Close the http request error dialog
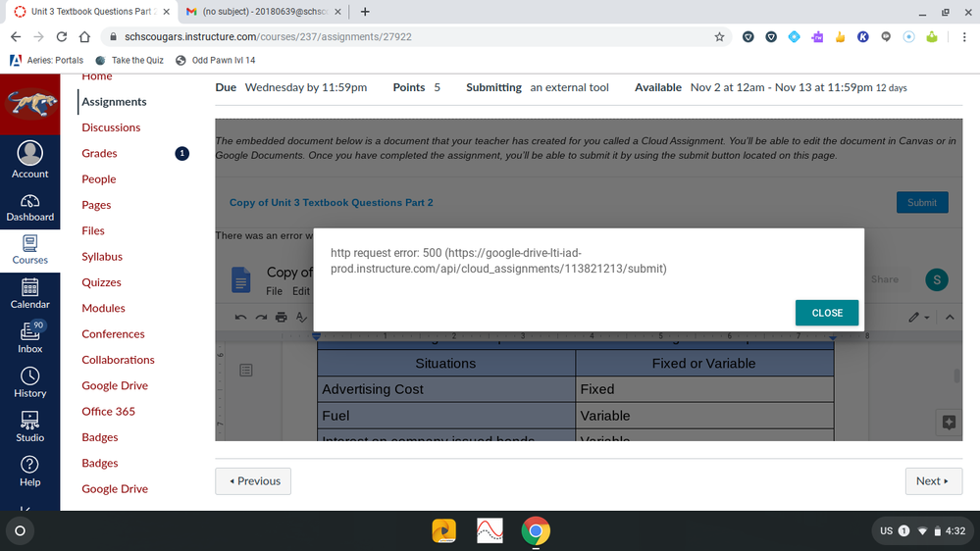Screen dimensions: 980x551 click(826, 313)
